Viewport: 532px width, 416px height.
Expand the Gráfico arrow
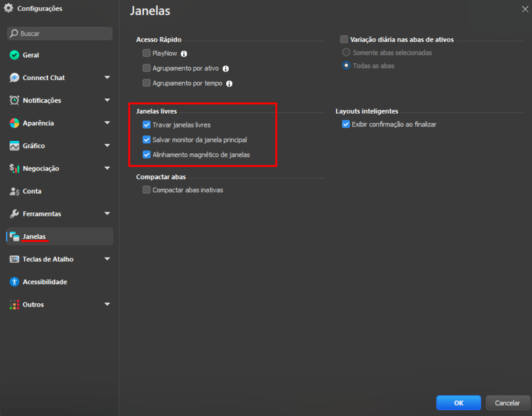(x=107, y=146)
